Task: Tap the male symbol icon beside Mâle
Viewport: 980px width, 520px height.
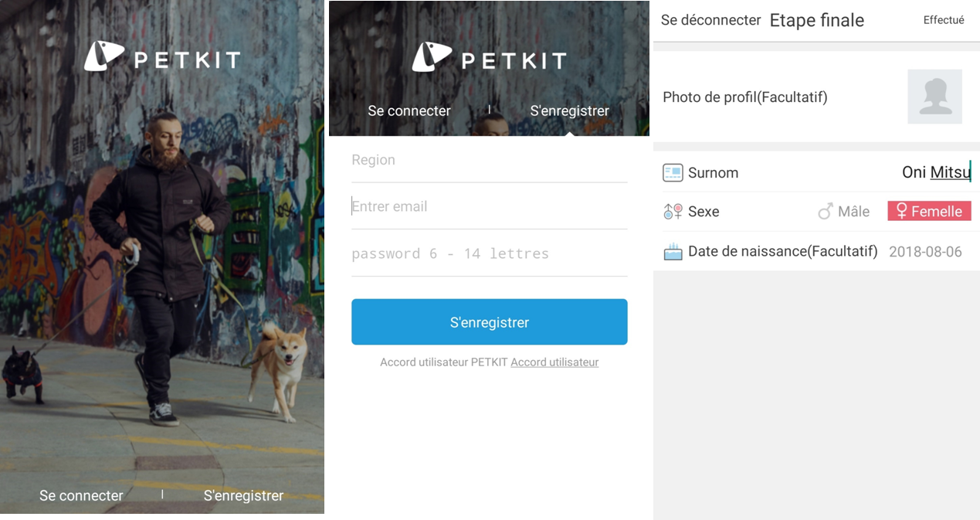Action: click(826, 212)
